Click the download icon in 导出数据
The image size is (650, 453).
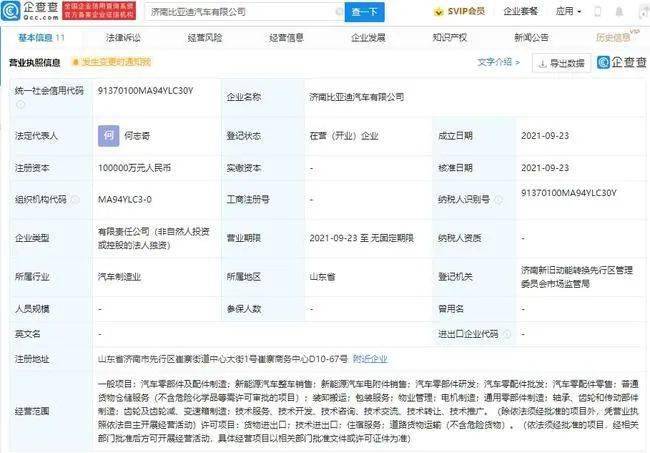coord(542,64)
